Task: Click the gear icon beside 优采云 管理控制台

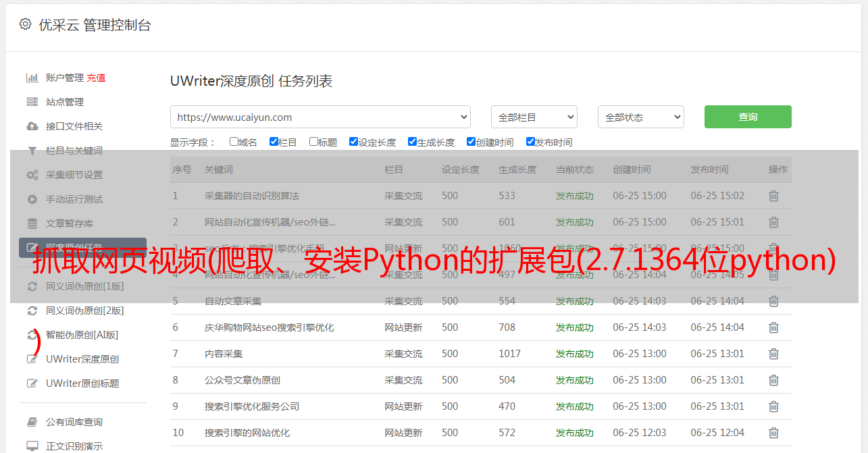Action: [25, 24]
